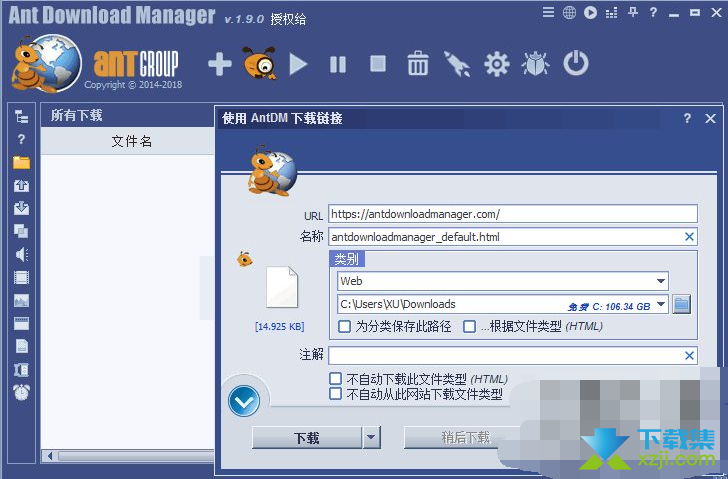Expand the save path dropdown arrow
Screen dimensions: 728x479
pyautogui.click(x=661, y=304)
